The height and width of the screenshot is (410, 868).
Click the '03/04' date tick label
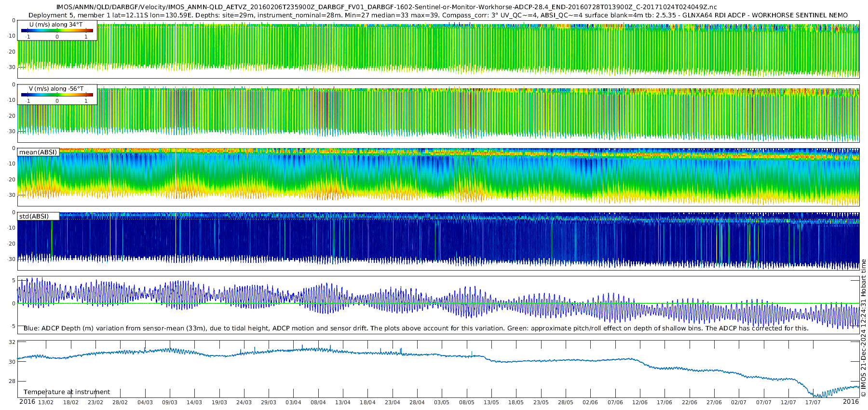293,402
